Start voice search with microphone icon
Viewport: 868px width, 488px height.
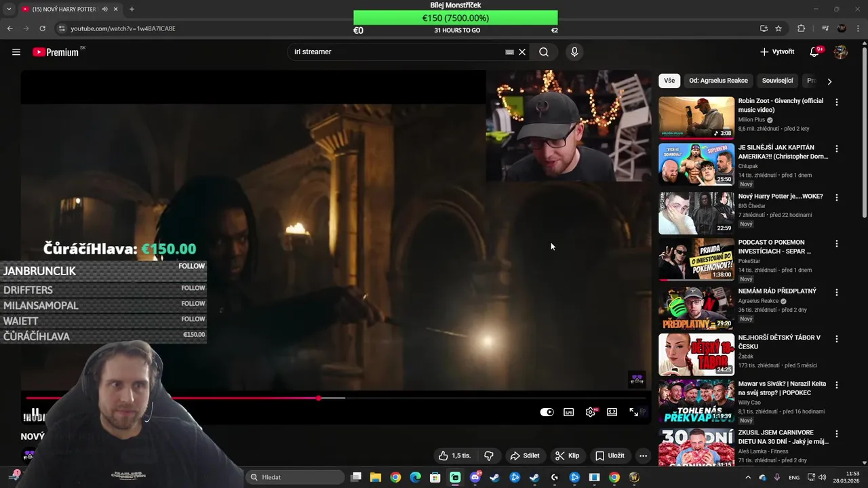coord(574,52)
